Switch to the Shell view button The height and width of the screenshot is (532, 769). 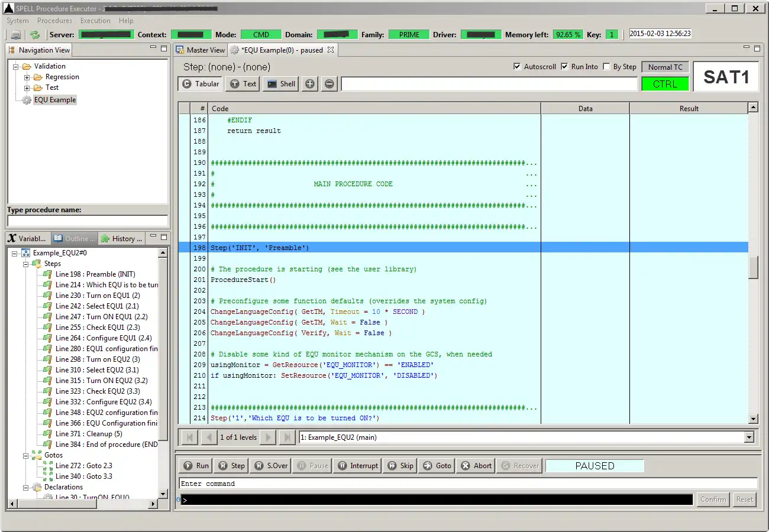click(x=281, y=84)
